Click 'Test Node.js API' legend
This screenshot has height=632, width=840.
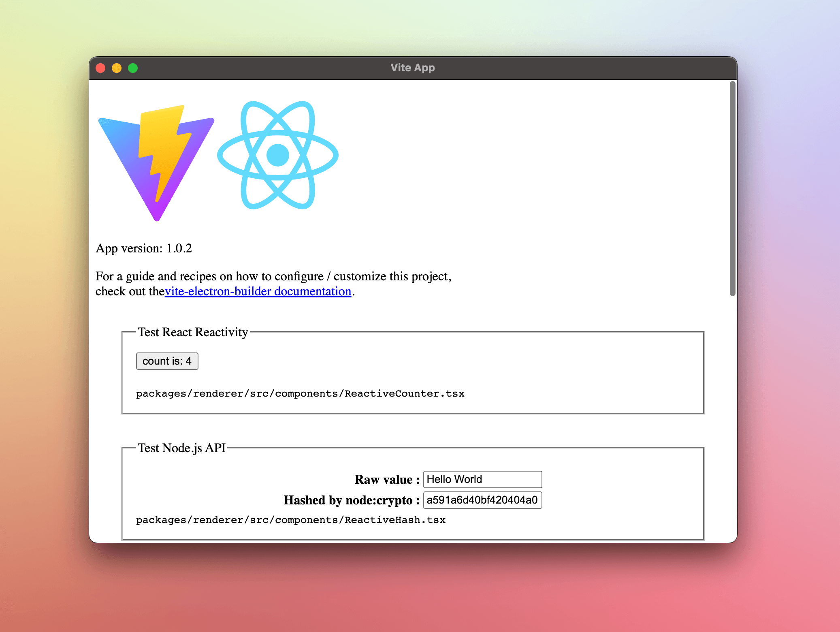(181, 448)
